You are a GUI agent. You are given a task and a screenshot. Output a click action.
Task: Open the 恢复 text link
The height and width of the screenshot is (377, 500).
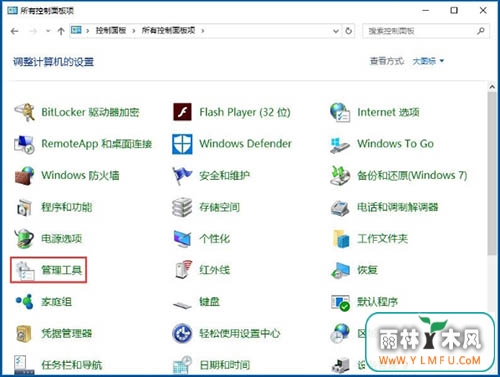coord(367,270)
